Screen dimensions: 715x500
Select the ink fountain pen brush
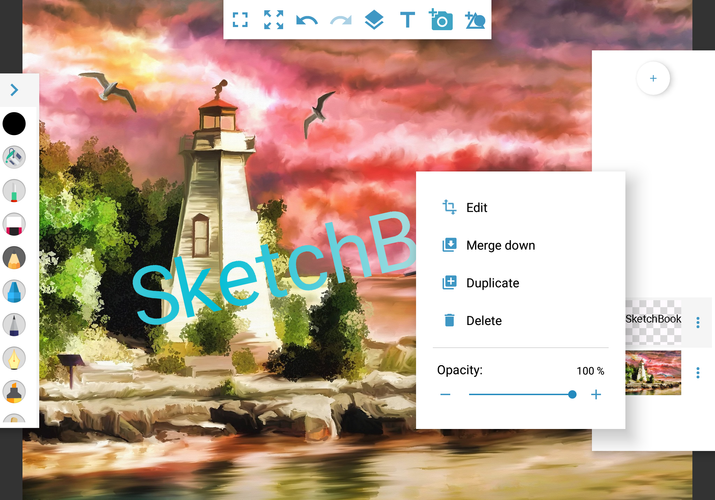click(14, 358)
